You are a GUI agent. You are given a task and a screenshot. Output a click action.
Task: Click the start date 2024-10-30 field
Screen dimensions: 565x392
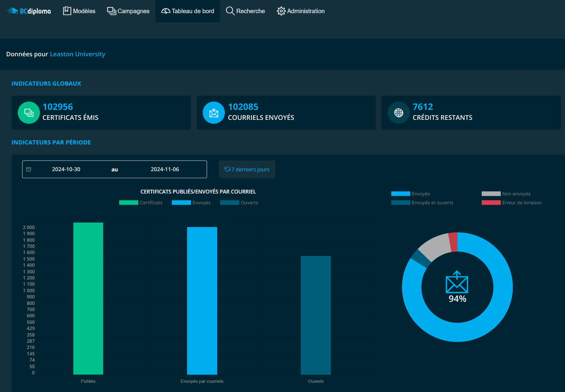66,169
